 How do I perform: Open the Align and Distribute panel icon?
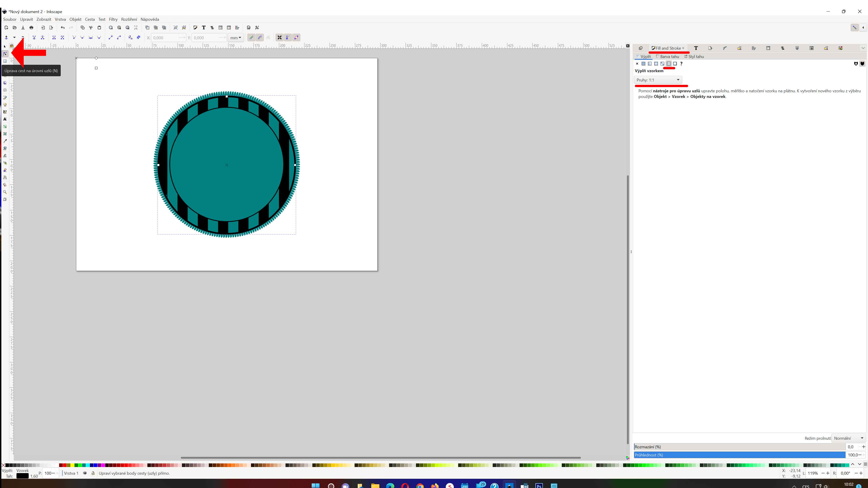(237, 28)
